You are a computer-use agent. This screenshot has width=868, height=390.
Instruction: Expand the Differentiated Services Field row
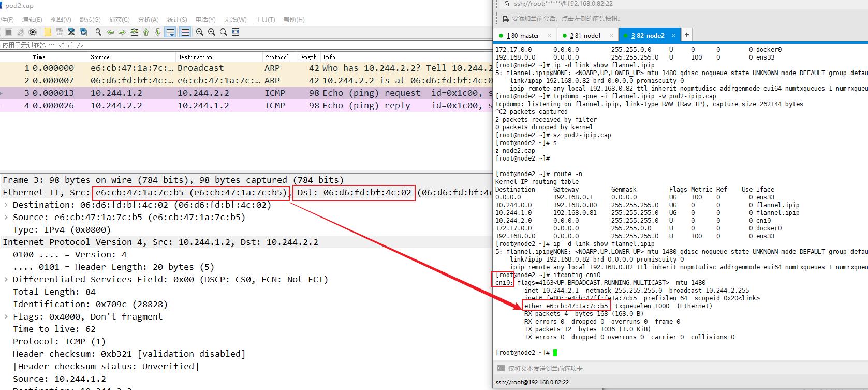[6, 279]
